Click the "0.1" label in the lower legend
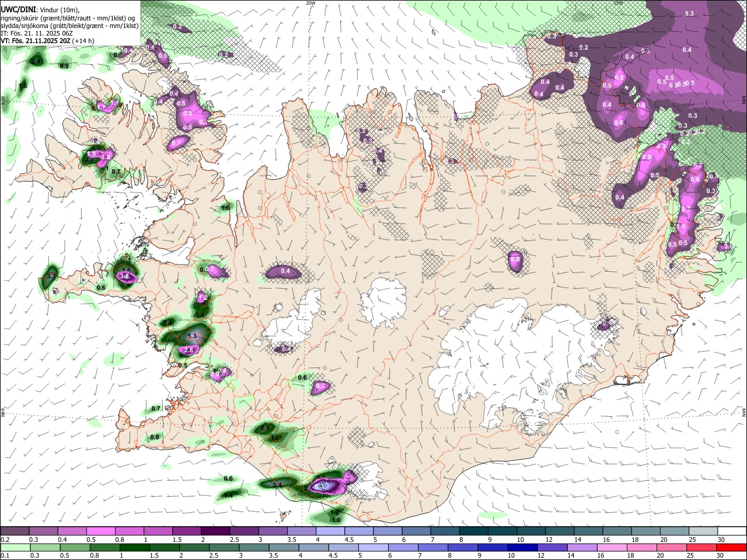 pos(4,556)
